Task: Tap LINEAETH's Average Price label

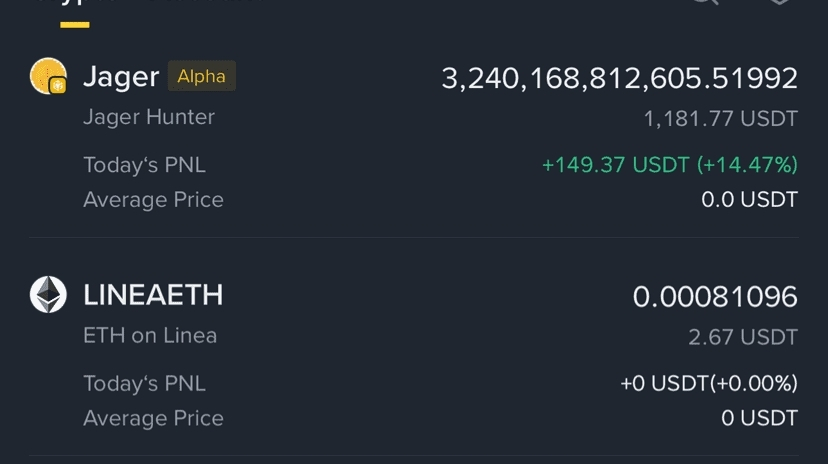Action: tap(153, 417)
